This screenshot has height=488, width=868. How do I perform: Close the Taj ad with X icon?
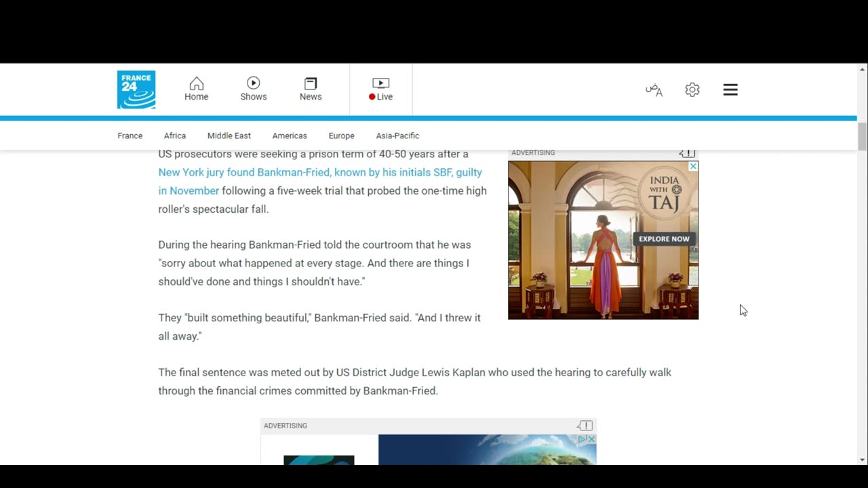693,166
